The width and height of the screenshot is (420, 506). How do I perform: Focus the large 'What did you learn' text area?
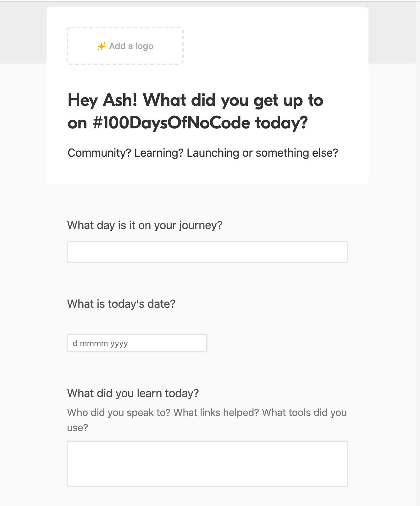point(207,464)
